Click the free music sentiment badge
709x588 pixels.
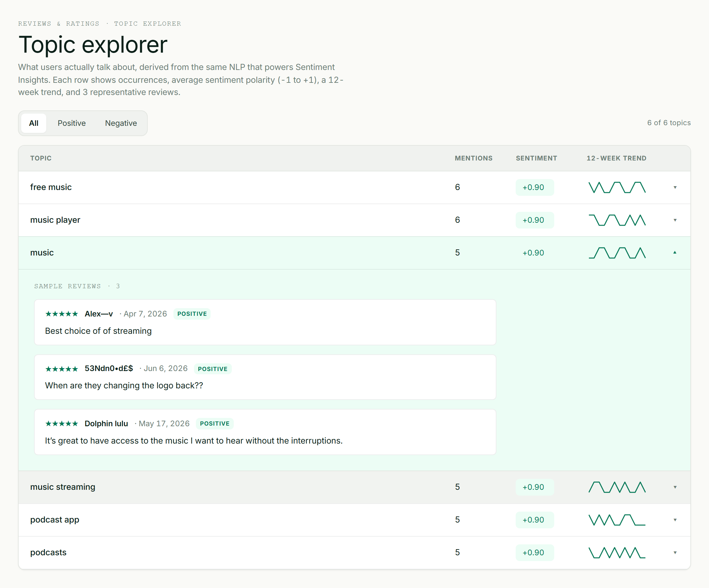point(535,187)
